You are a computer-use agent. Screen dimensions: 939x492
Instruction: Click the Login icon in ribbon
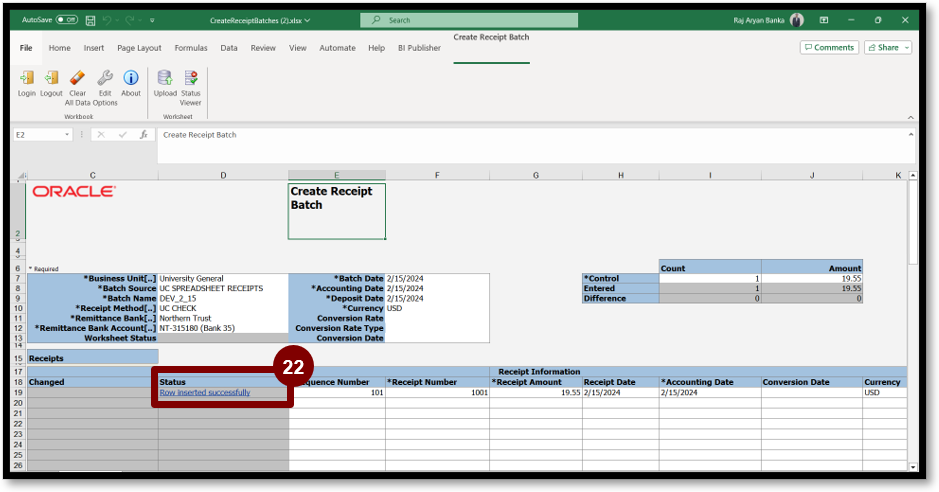tap(26, 78)
